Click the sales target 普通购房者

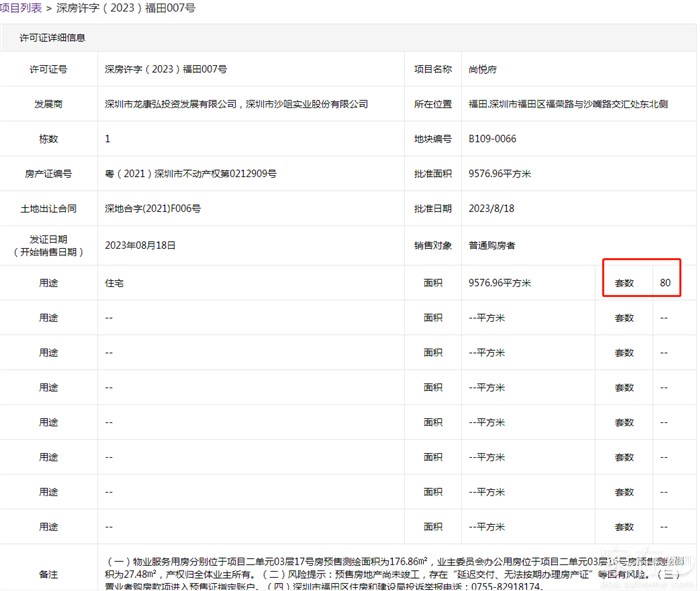pyautogui.click(x=492, y=244)
